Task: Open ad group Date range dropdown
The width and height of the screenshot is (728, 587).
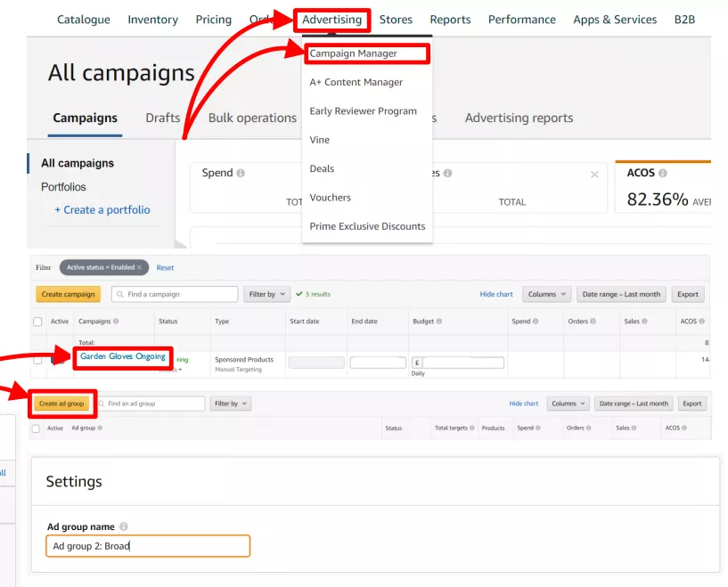Action: (x=634, y=404)
